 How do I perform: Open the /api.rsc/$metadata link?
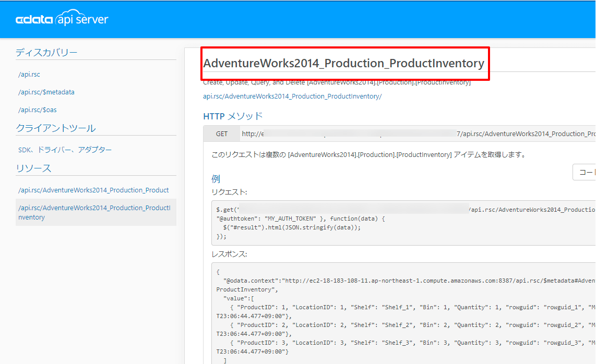(46, 92)
